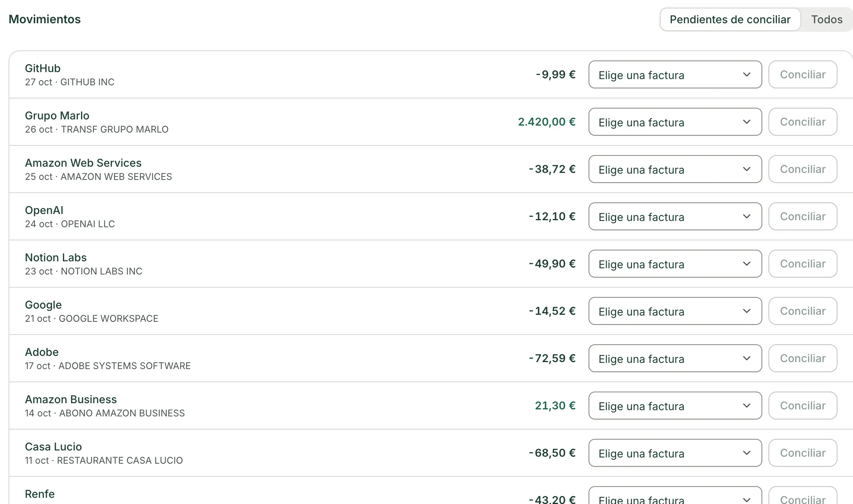Expand the Google Workspace invoice selector
The height and width of the screenshot is (504, 853).
675,311
